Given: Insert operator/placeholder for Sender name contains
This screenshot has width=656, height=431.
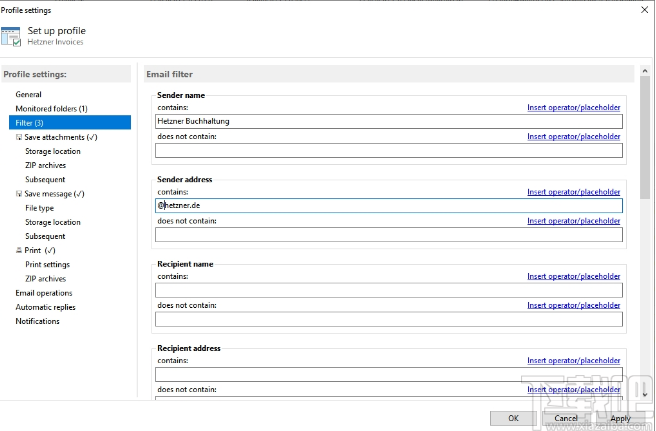Looking at the screenshot, I should pos(573,107).
